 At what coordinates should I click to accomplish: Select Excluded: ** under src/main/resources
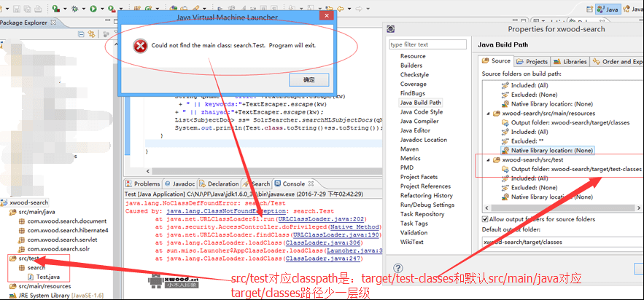coord(521,141)
